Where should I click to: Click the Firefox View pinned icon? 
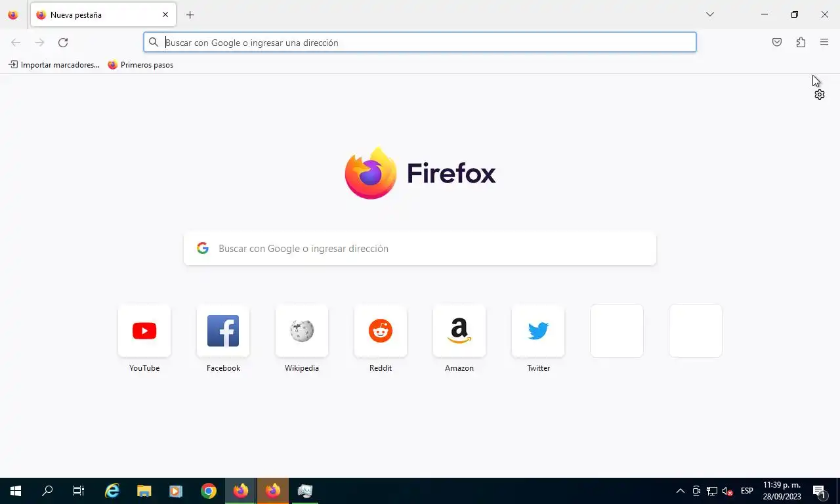pyautogui.click(x=13, y=14)
